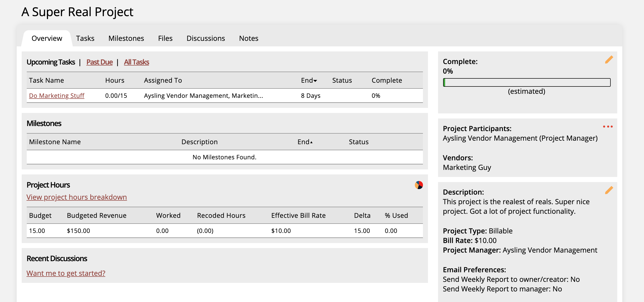Click the '0.00/15' hours cell
Viewport: 644px width, 302px height.
point(116,96)
